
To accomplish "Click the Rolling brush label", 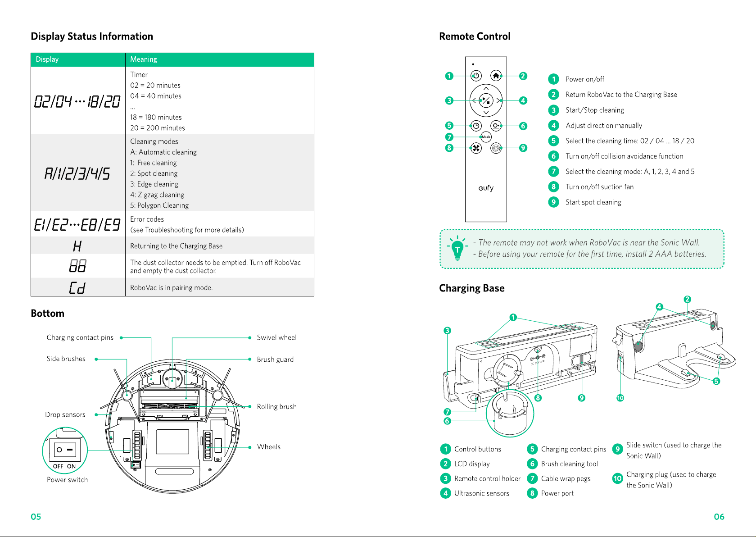I will coord(277,406).
